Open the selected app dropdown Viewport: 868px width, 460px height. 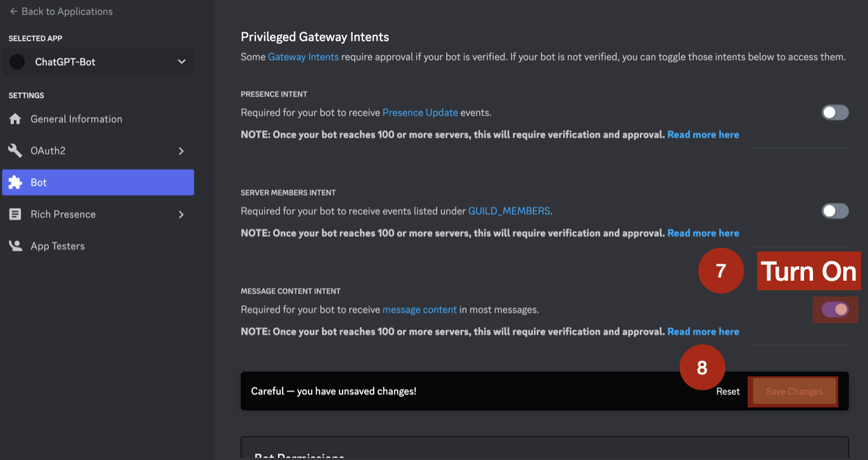(x=181, y=61)
